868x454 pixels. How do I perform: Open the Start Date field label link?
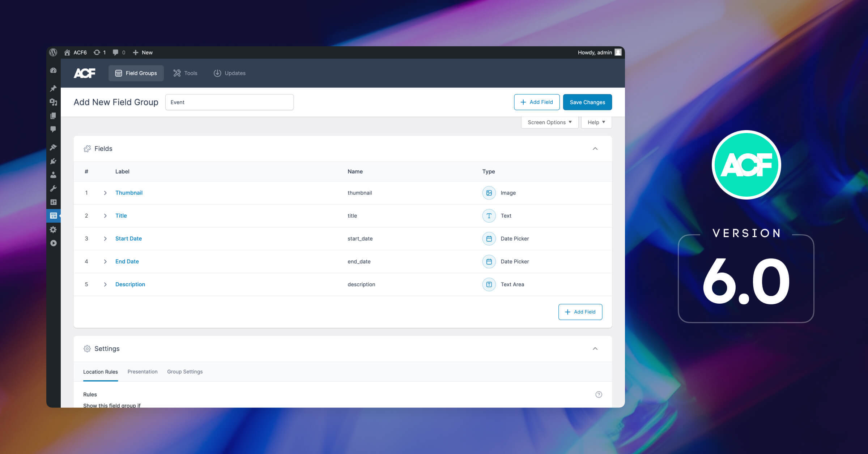(x=128, y=239)
